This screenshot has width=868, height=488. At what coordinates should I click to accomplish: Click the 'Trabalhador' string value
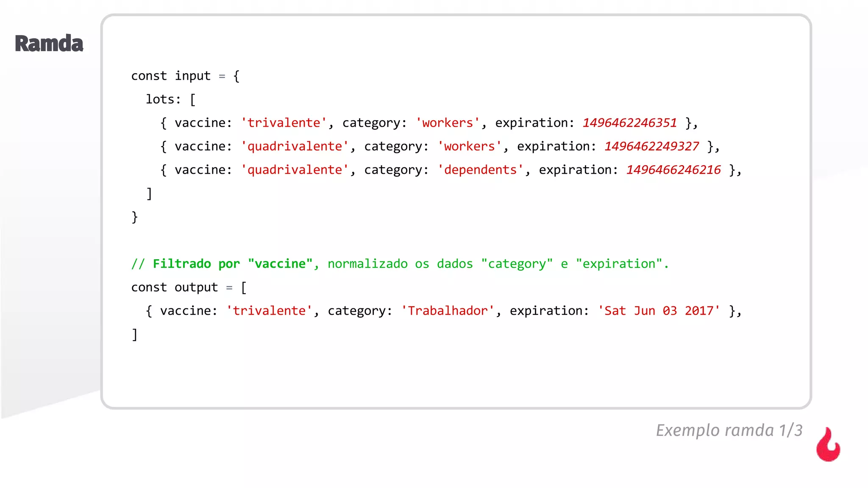(448, 311)
